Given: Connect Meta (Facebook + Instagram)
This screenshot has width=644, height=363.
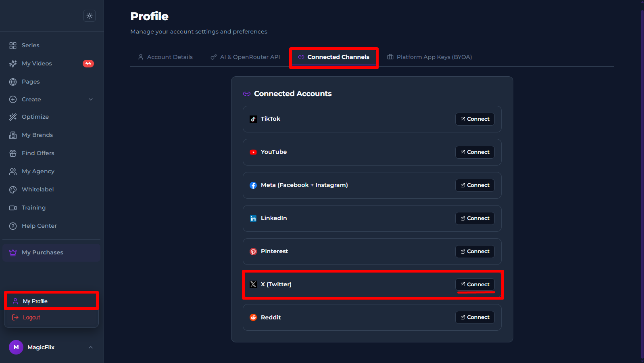Looking at the screenshot, I should coord(475,185).
